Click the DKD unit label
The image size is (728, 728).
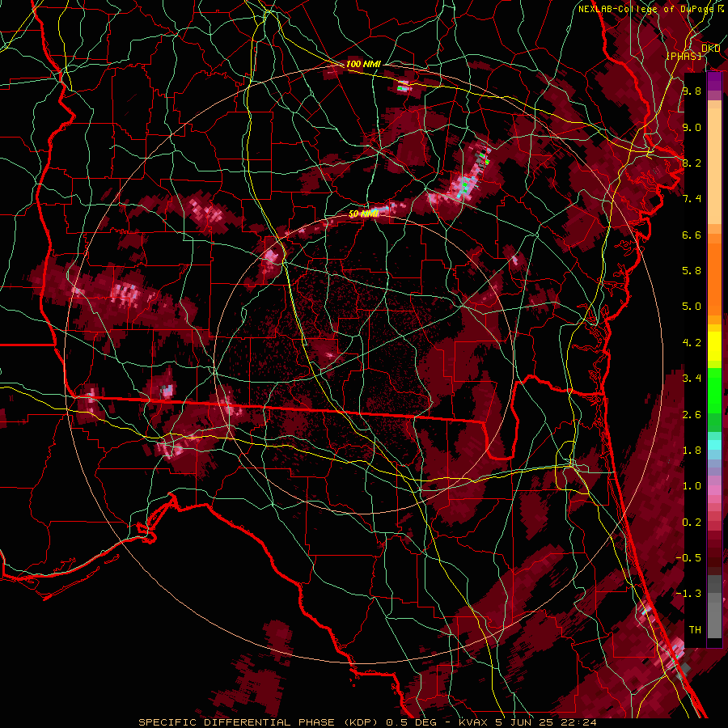click(x=711, y=49)
